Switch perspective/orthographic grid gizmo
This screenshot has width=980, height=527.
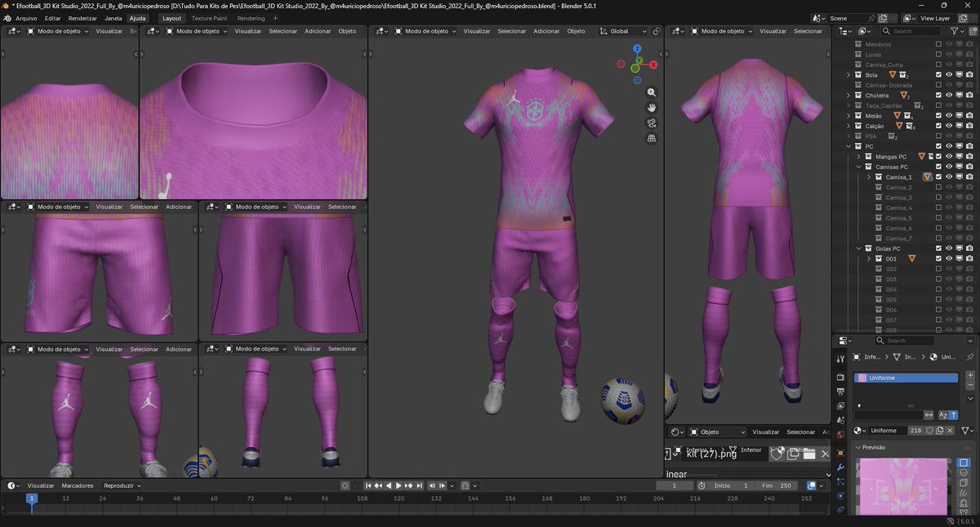[652, 139]
